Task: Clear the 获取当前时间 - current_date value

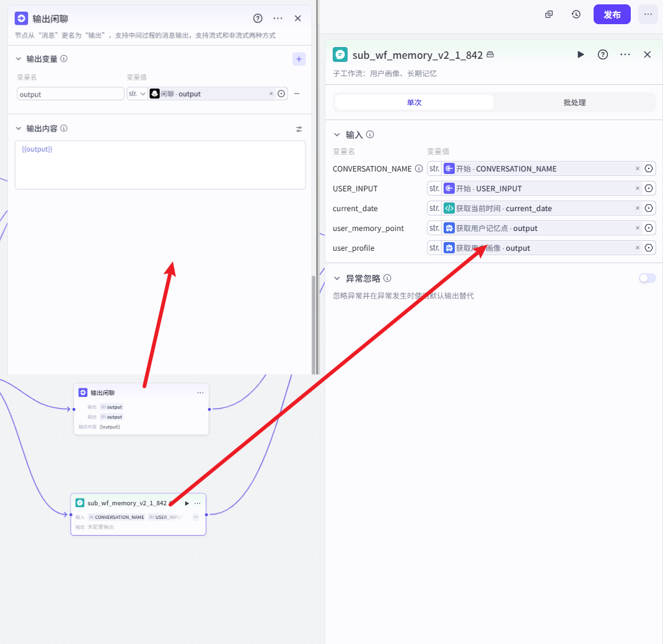Action: [637, 208]
